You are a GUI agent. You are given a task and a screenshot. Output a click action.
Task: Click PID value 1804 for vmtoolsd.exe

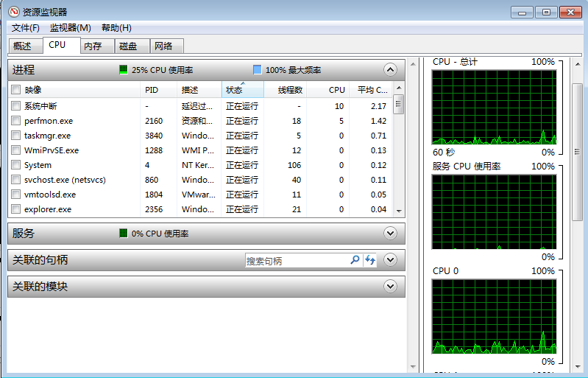154,195
